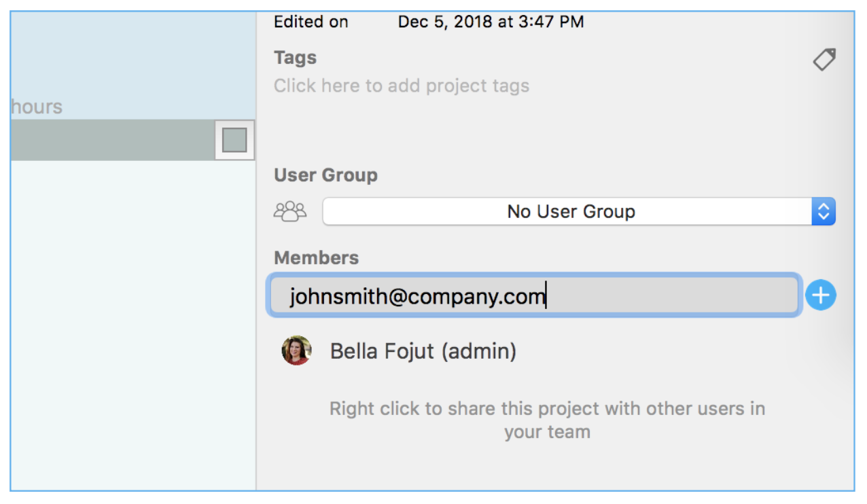
Task: Click the Tags section heading
Action: tap(296, 58)
